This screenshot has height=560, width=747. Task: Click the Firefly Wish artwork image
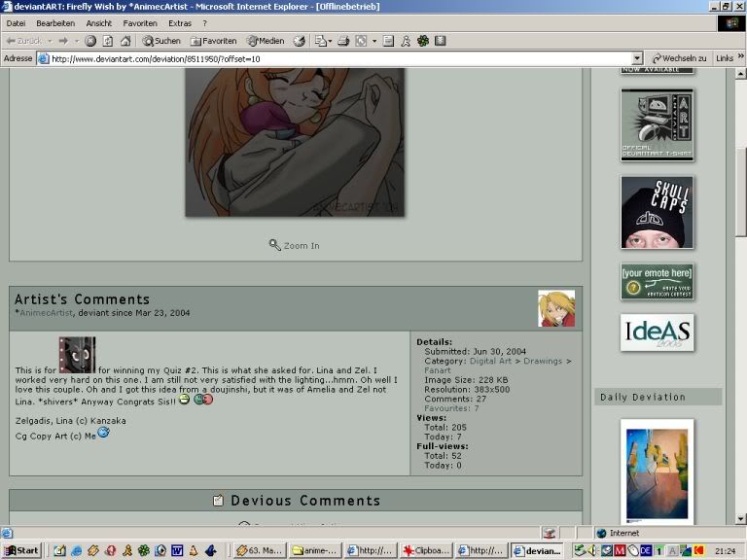pyautogui.click(x=295, y=142)
